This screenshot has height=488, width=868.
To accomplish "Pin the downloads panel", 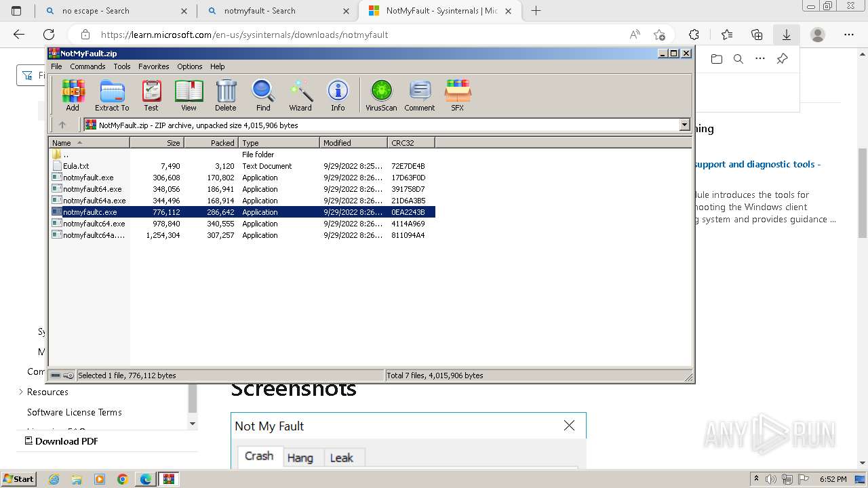I will click(x=782, y=59).
